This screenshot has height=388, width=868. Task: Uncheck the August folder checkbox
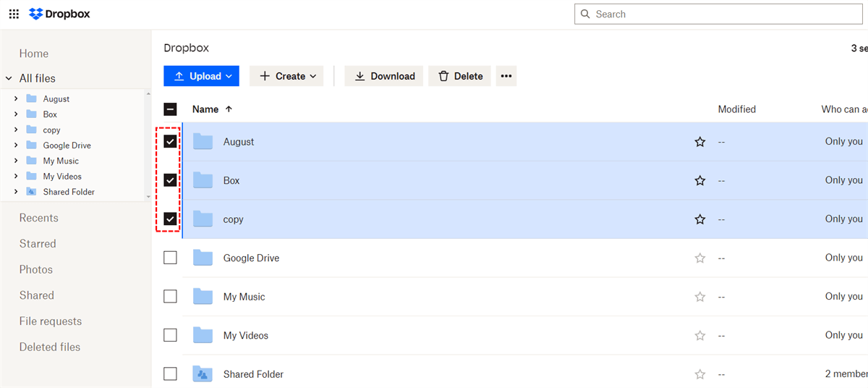point(170,142)
